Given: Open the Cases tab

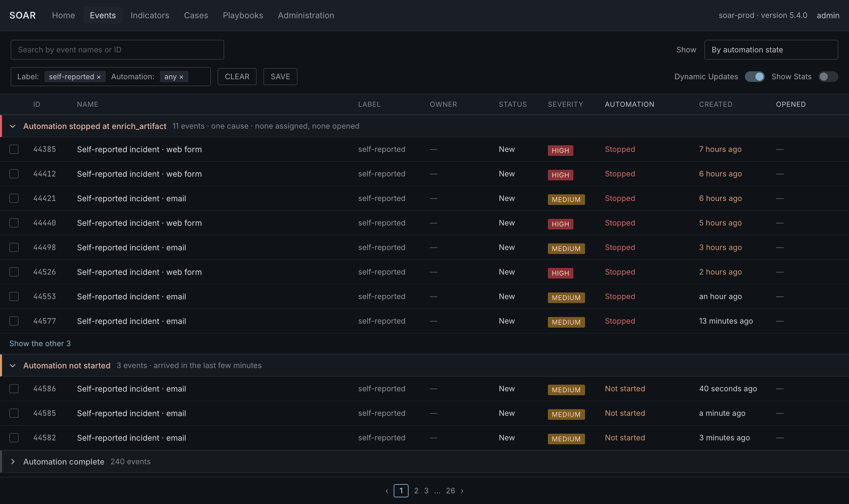Looking at the screenshot, I should tap(196, 15).
